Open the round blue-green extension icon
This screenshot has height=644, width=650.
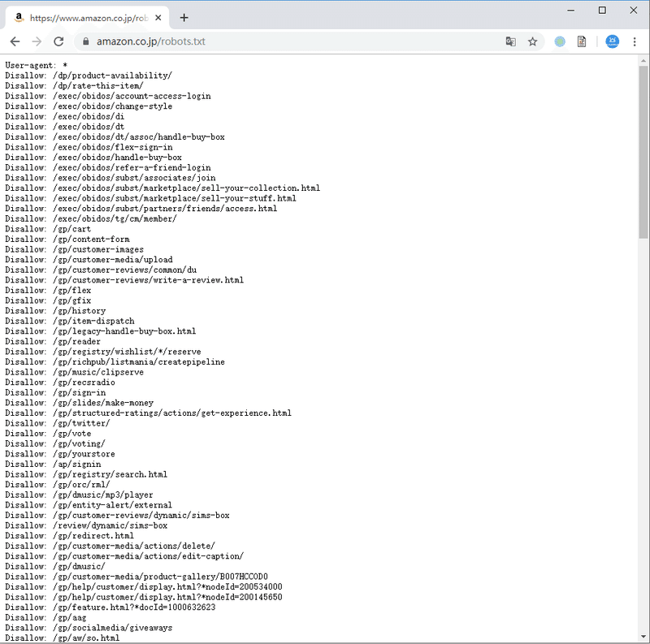pyautogui.click(x=560, y=41)
